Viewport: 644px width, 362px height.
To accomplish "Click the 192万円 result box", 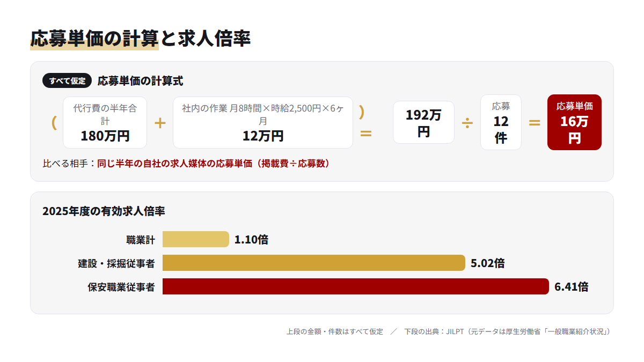I will pyautogui.click(x=423, y=122).
